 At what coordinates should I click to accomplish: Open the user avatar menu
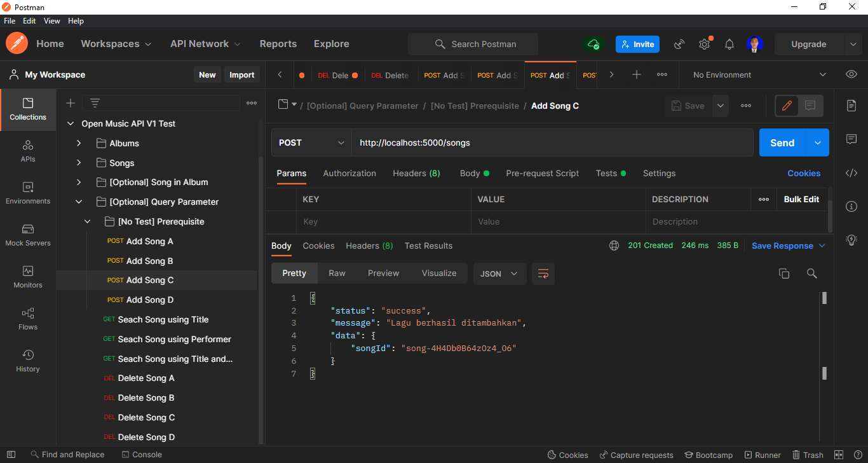755,44
